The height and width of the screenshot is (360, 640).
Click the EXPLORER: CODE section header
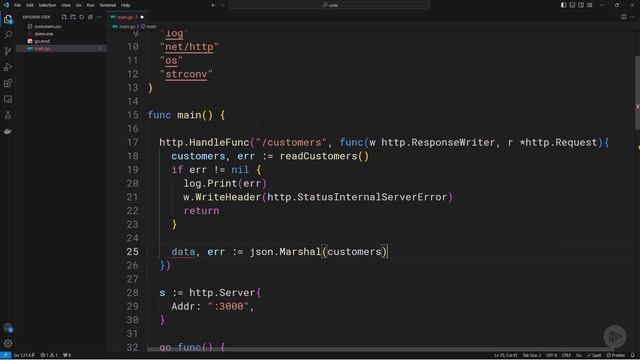pos(36,17)
